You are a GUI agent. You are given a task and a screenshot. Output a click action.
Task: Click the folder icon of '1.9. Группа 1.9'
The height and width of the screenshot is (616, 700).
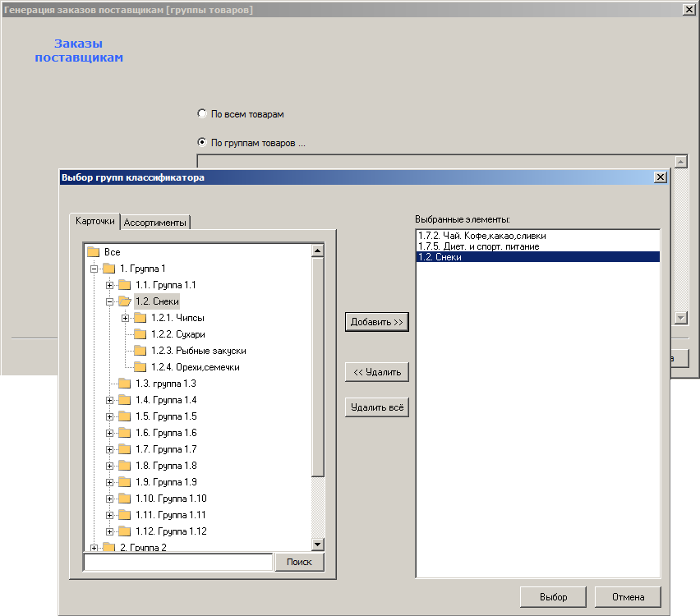pyautogui.click(x=125, y=482)
